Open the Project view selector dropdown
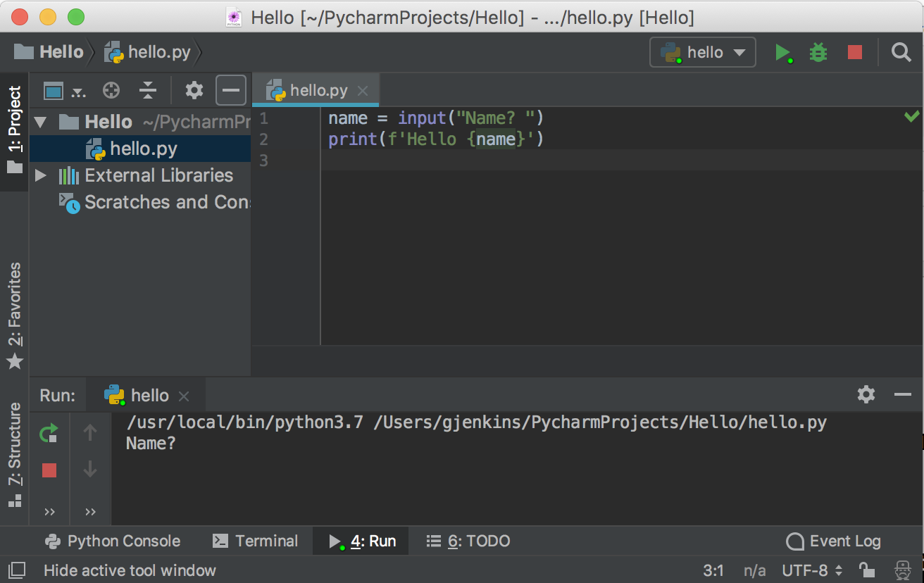924x583 pixels. coord(64,90)
